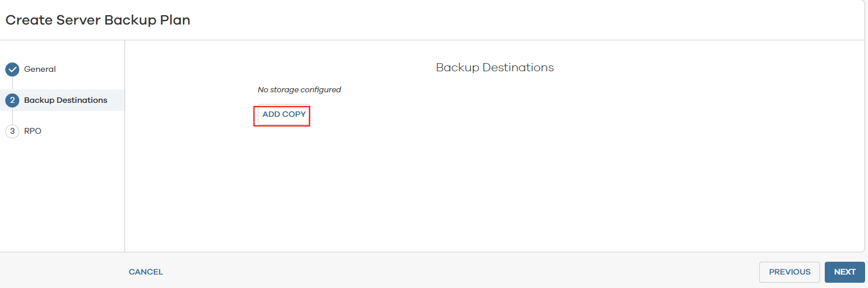Cancel the backup plan wizard
The image size is (868, 288).
146,272
